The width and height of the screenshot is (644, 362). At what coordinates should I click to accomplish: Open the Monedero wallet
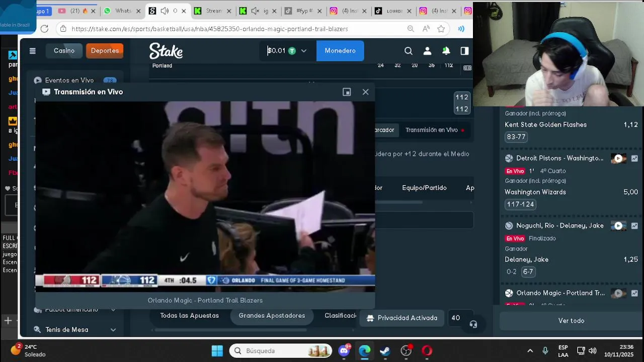(340, 51)
